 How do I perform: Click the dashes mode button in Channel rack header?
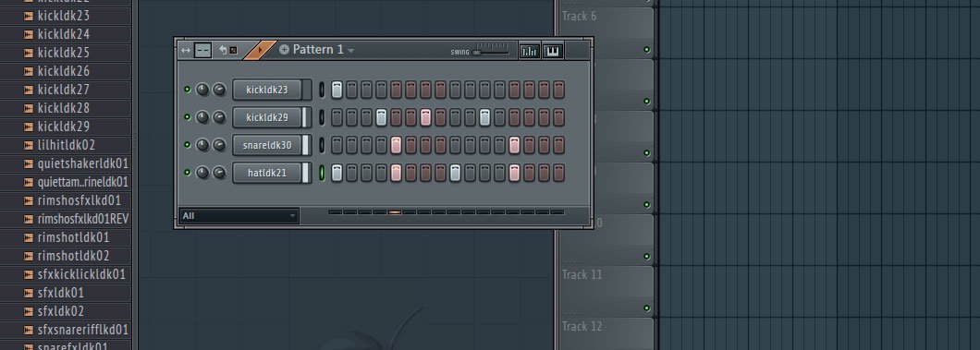coord(202,50)
